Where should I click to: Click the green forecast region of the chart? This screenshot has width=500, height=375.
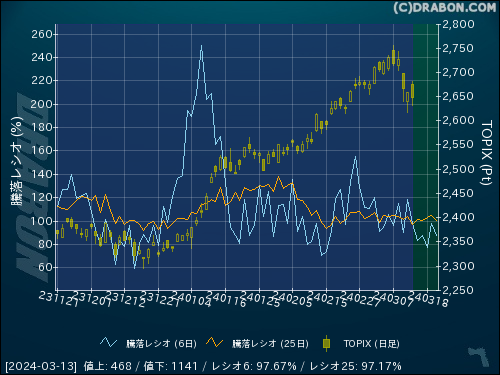[425, 157]
